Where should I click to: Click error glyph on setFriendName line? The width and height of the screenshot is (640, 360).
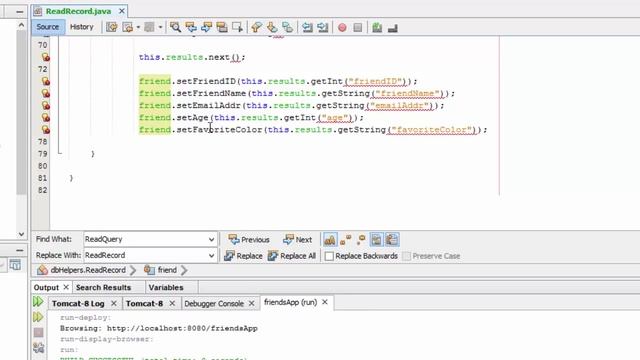(46, 93)
